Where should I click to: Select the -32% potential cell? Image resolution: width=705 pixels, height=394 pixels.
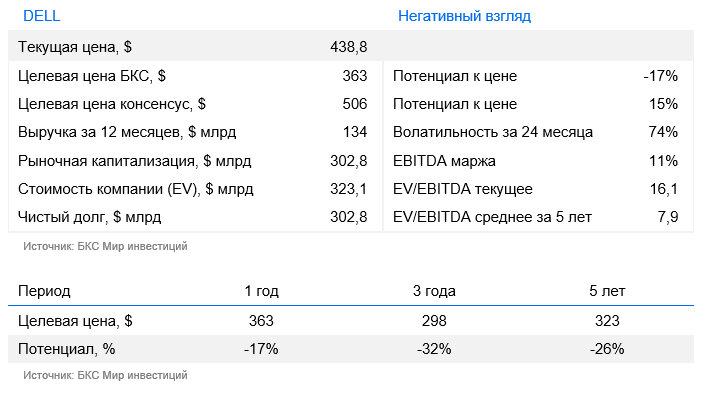click(x=434, y=349)
